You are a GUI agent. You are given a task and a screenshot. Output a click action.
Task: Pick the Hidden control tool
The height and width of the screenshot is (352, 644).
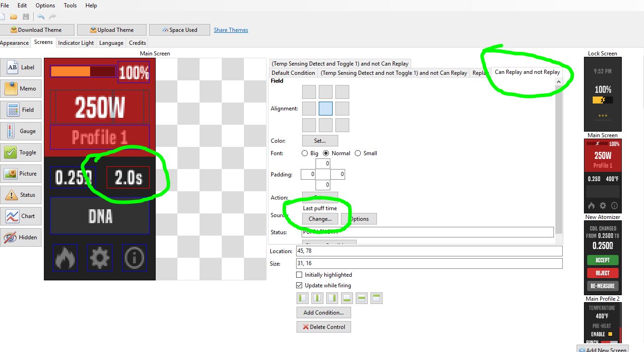(21, 237)
